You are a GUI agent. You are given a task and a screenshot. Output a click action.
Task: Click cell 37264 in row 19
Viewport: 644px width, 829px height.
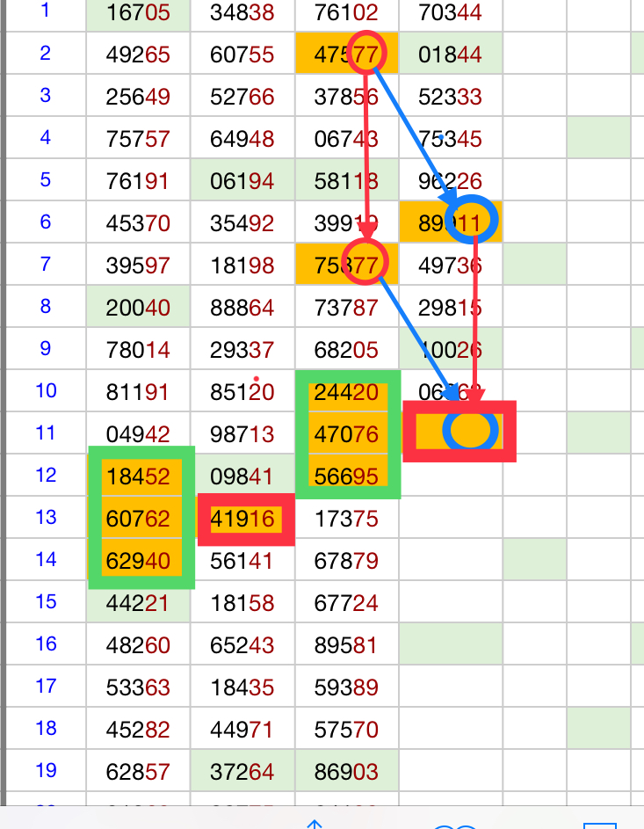[242, 772]
